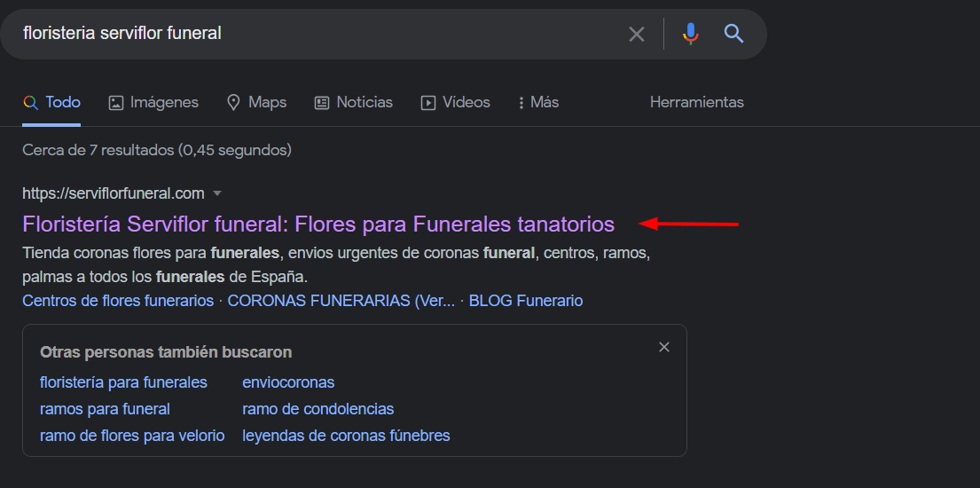Screen dimensions: 980x488
Task: Search floristería para funerales suggestion
Action: [123, 382]
